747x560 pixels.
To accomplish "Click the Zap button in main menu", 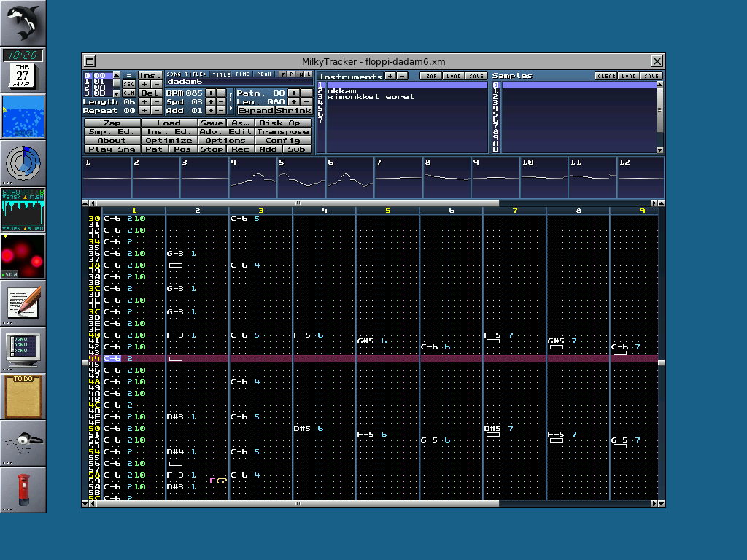I will click(112, 122).
